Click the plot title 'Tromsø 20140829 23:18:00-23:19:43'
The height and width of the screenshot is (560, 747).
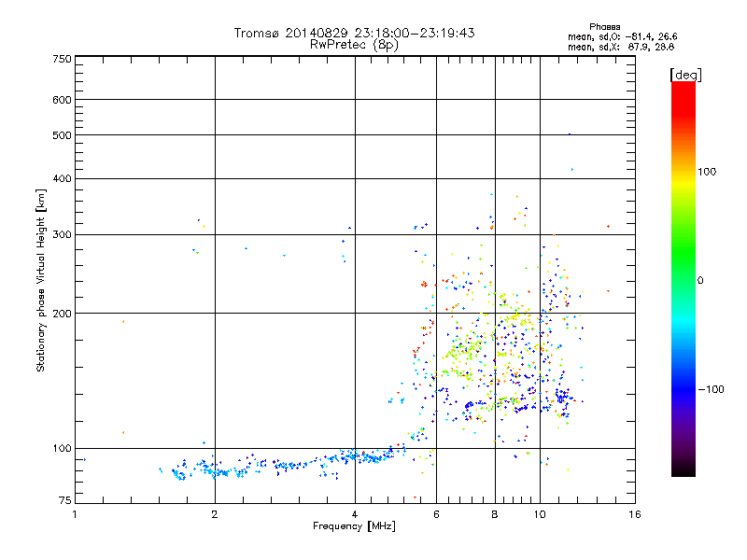point(354,33)
